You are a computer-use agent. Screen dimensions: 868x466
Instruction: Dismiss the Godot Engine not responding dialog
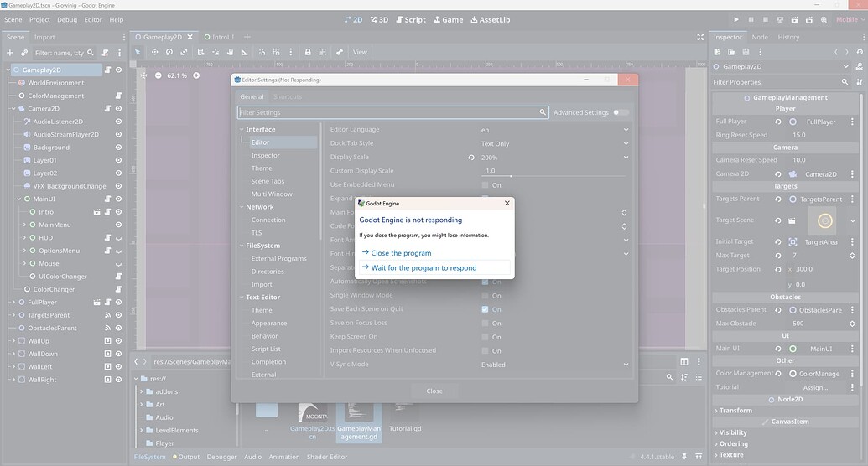(x=507, y=203)
